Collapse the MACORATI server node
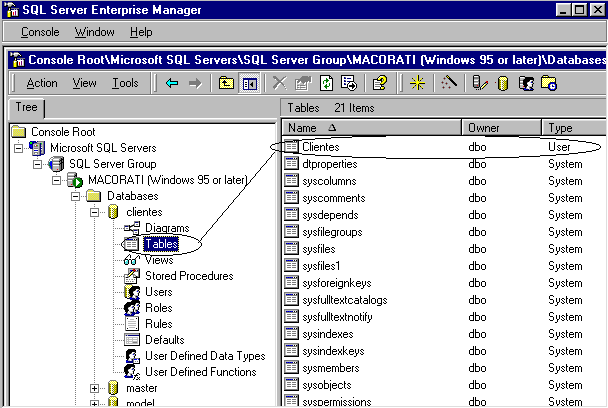This screenshot has height=408, width=608. tap(56, 180)
